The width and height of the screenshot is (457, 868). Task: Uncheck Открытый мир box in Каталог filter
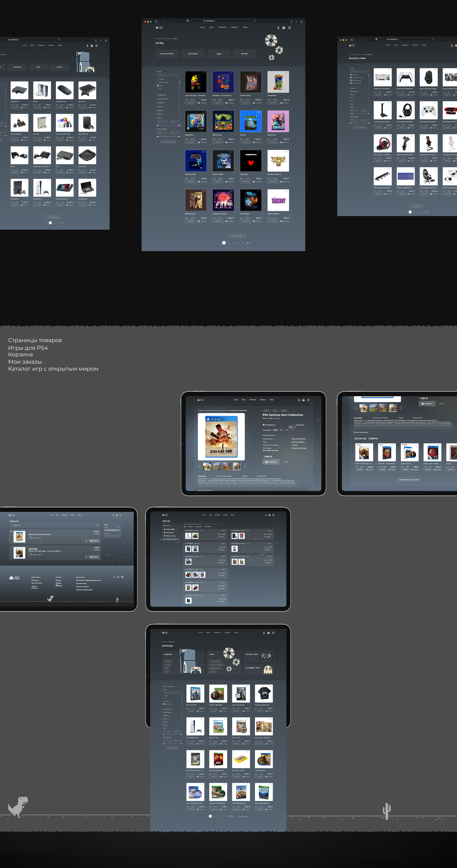tap(164, 704)
